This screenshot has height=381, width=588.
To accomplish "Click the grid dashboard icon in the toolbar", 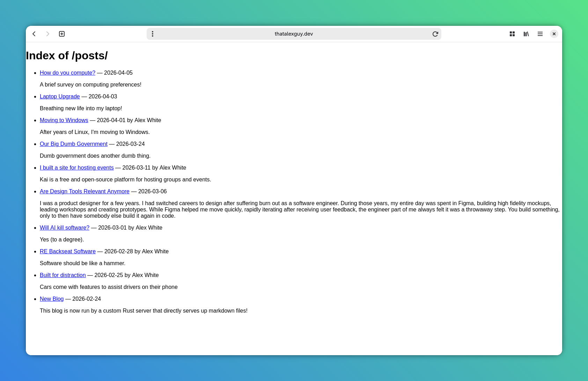I will (x=512, y=34).
